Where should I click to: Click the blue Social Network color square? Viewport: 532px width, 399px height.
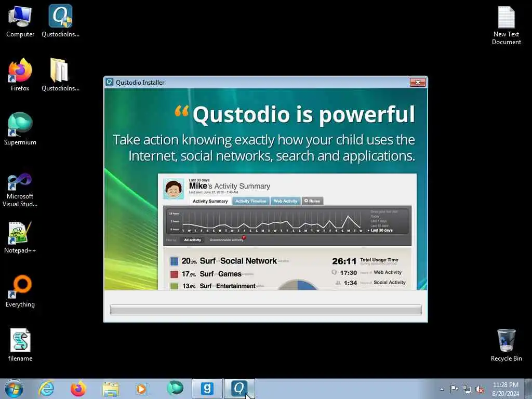(x=174, y=261)
